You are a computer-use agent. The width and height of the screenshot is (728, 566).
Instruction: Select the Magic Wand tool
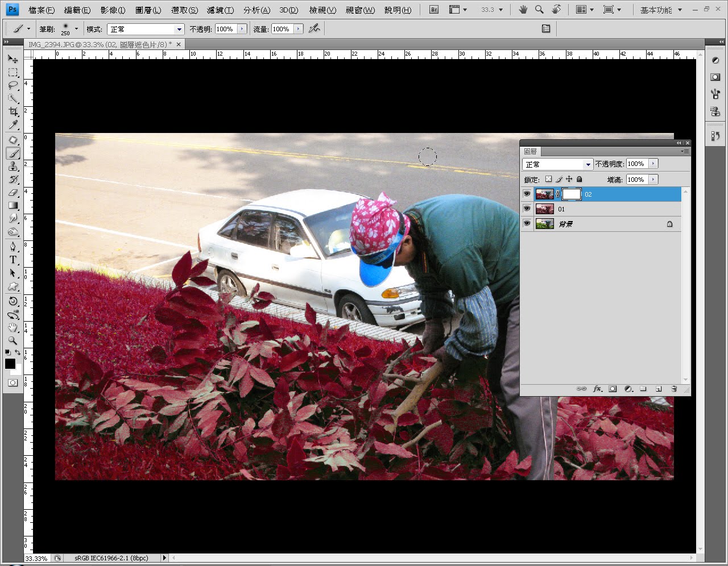click(13, 98)
